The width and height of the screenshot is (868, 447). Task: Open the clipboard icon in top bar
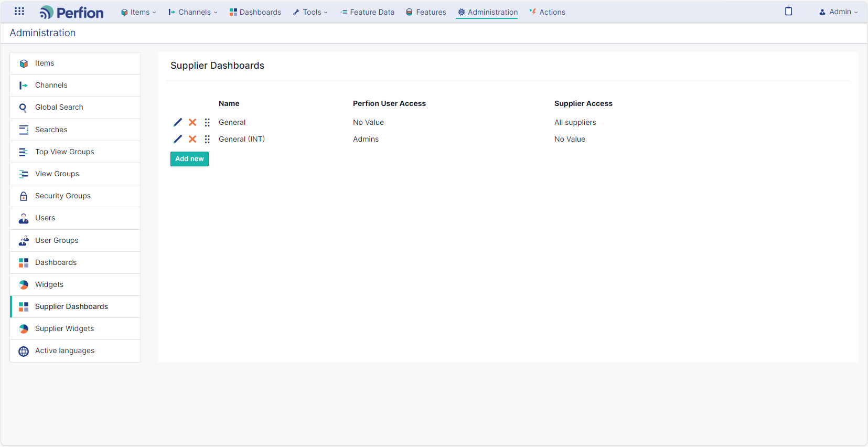(788, 11)
